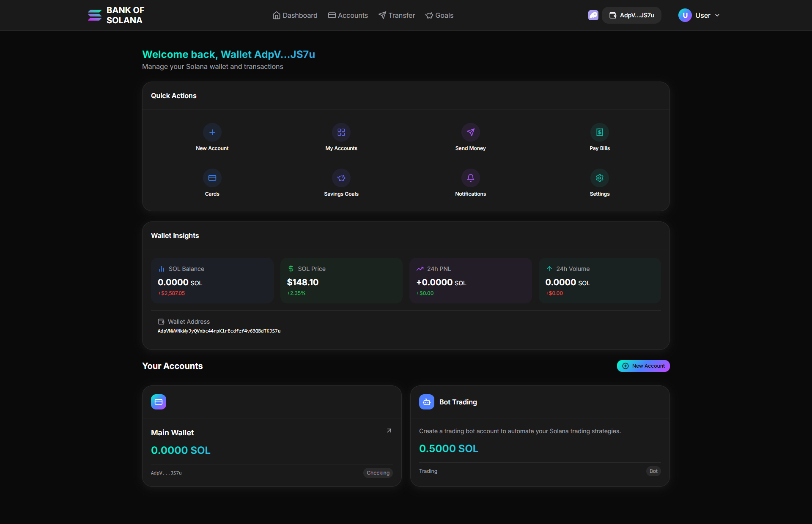Select the wallet address text
This screenshot has height=524, width=812.
point(219,331)
